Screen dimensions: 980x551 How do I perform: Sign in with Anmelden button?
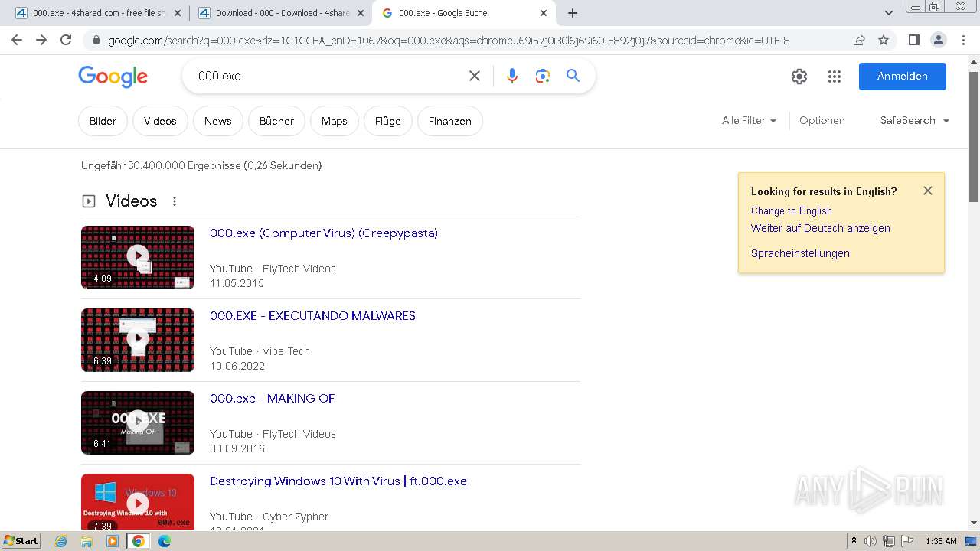[902, 76]
